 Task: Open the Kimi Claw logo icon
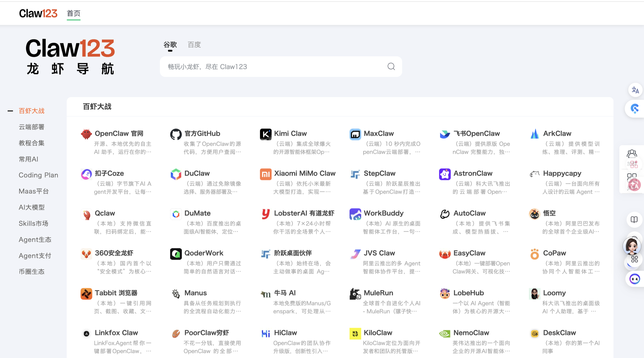point(265,134)
